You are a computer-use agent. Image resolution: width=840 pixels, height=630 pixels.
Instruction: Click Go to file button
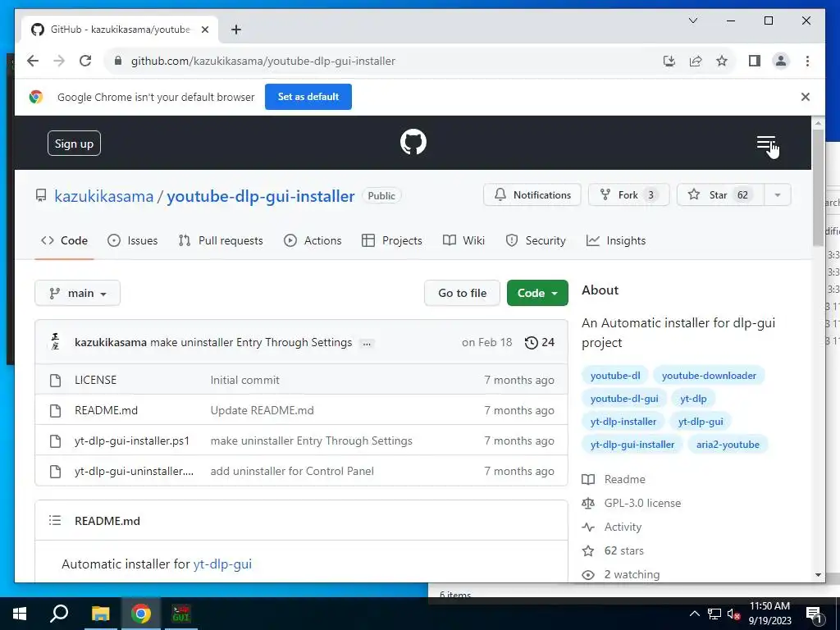pos(463,293)
